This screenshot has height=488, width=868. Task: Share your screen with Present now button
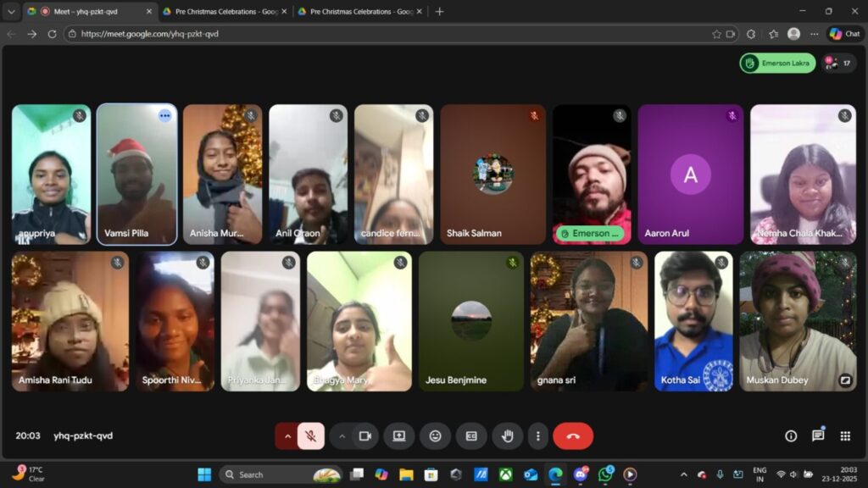(x=398, y=435)
